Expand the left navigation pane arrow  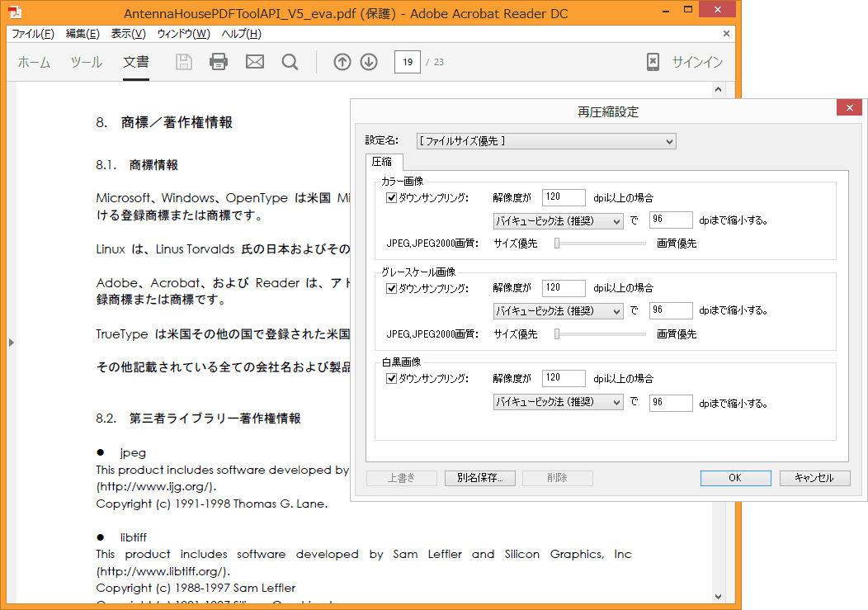pyautogui.click(x=11, y=343)
